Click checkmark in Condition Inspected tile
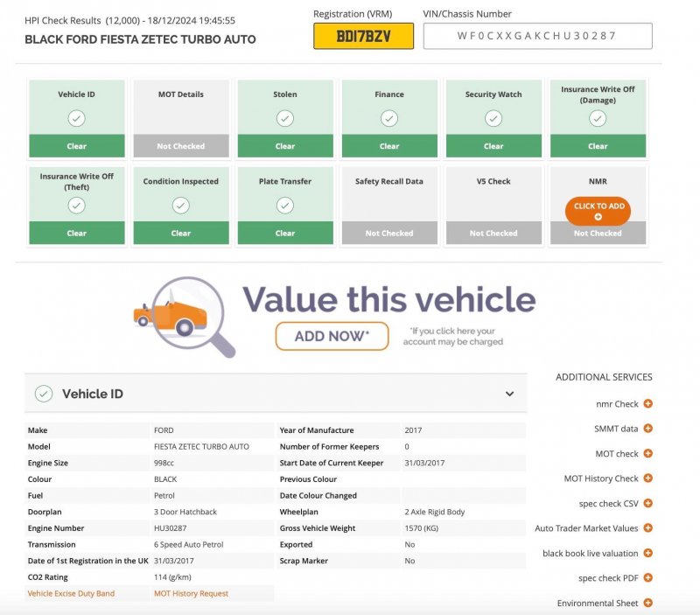The height and width of the screenshot is (615, 700). click(x=181, y=206)
